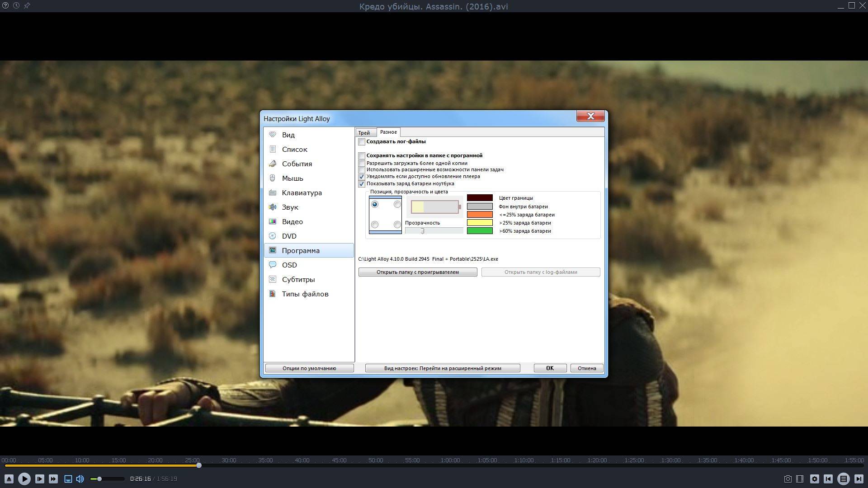Click Открыть папку с проигрывателем button
868x488 pixels.
click(x=418, y=272)
